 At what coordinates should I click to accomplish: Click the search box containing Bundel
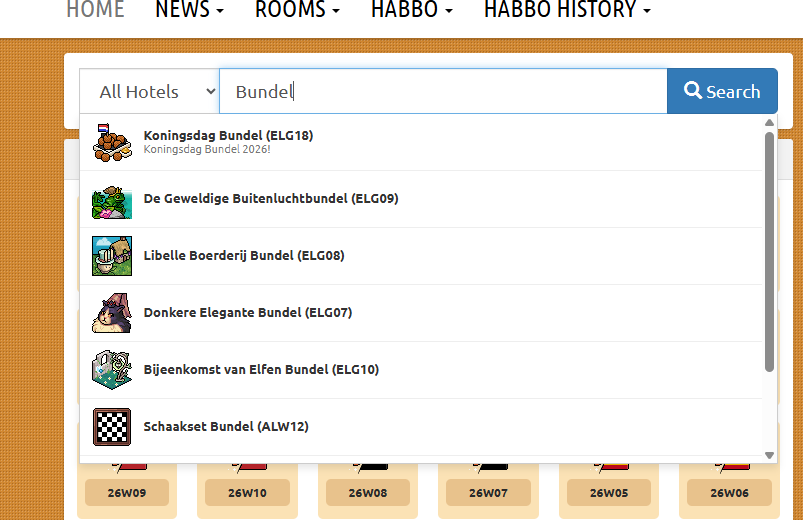coord(443,91)
